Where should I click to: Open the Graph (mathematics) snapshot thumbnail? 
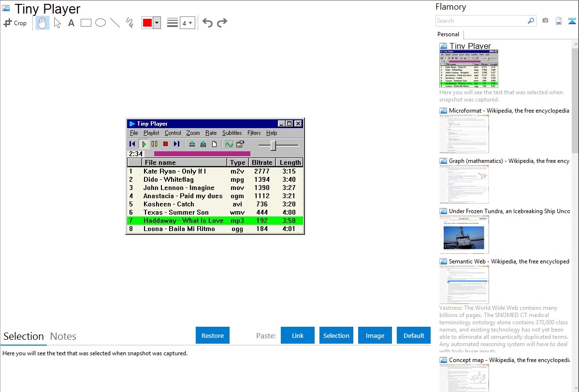[464, 184]
